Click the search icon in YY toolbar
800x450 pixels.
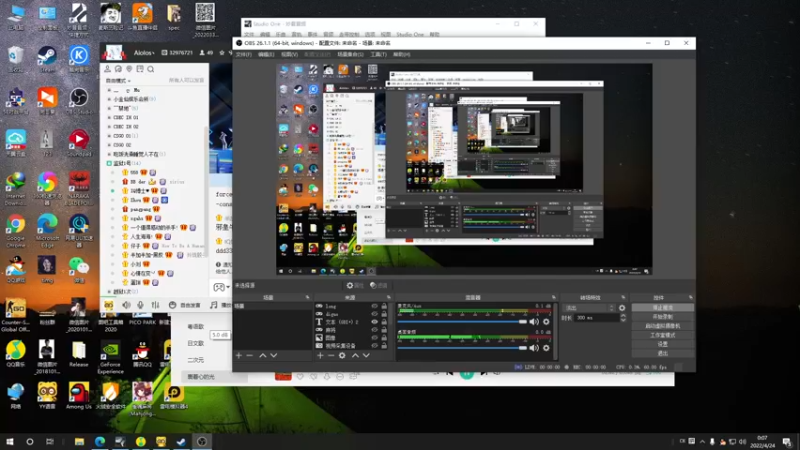[151, 69]
